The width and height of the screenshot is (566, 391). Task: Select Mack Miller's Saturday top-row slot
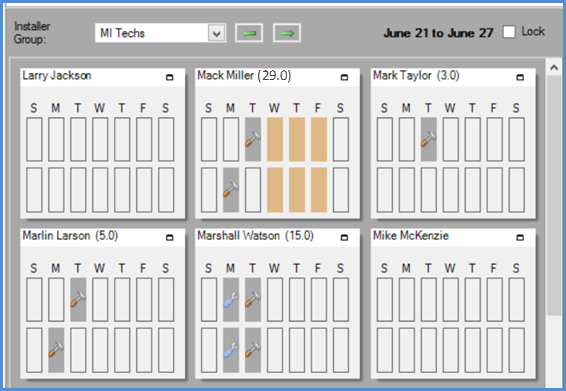click(341, 139)
